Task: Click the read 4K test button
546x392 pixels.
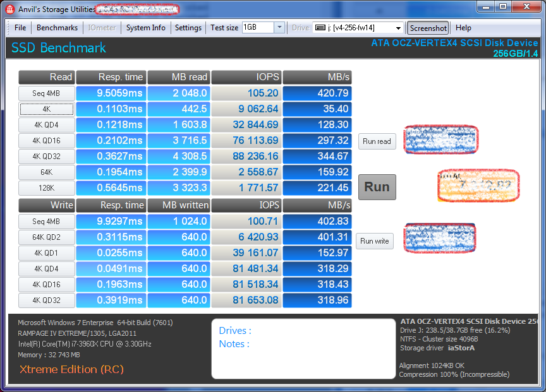Action: pos(47,109)
